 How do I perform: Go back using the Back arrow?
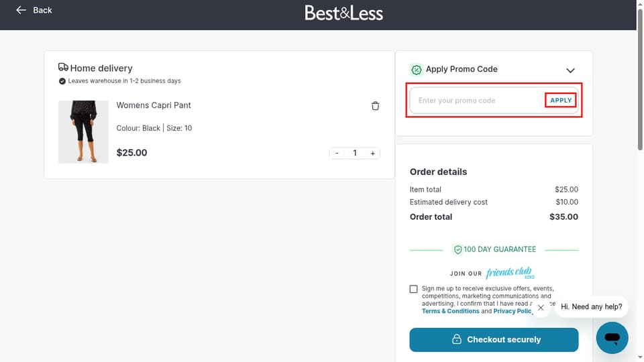34,10
